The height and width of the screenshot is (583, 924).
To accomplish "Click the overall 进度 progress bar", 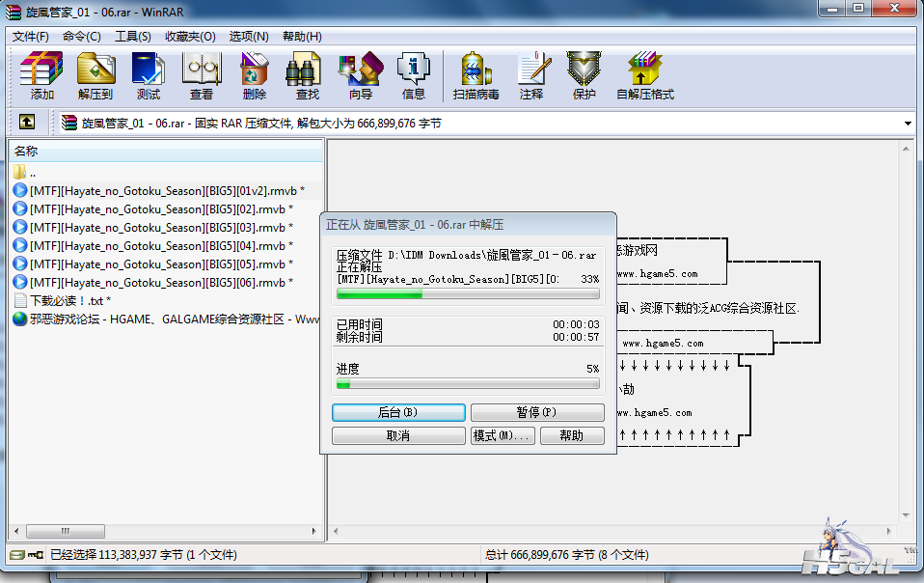I will [468, 383].
